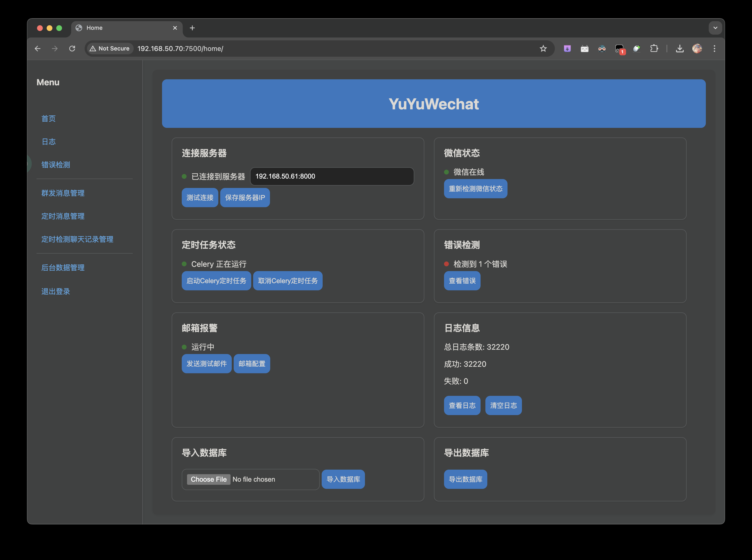Image resolution: width=752 pixels, height=560 pixels.
Task: Open 错误检测 in the sidebar menu
Action: pos(56,165)
